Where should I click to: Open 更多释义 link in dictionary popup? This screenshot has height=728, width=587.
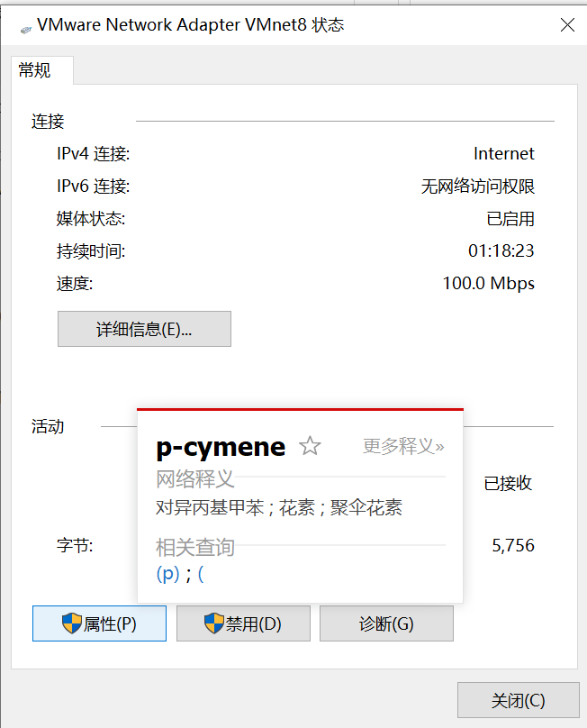[x=403, y=446]
